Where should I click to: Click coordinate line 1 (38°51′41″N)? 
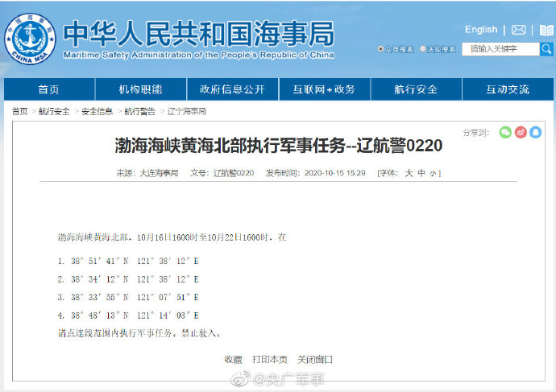(x=128, y=261)
